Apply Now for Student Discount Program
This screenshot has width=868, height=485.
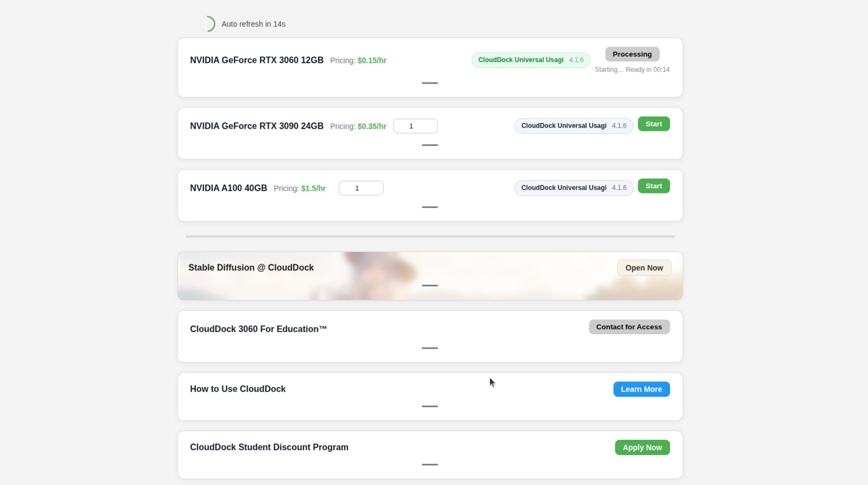[x=642, y=447]
